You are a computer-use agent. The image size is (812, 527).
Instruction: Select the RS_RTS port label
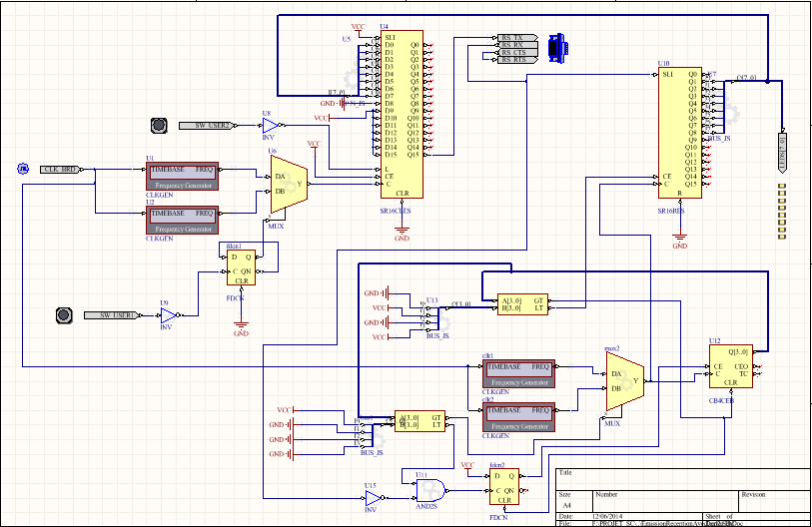pyautogui.click(x=515, y=60)
